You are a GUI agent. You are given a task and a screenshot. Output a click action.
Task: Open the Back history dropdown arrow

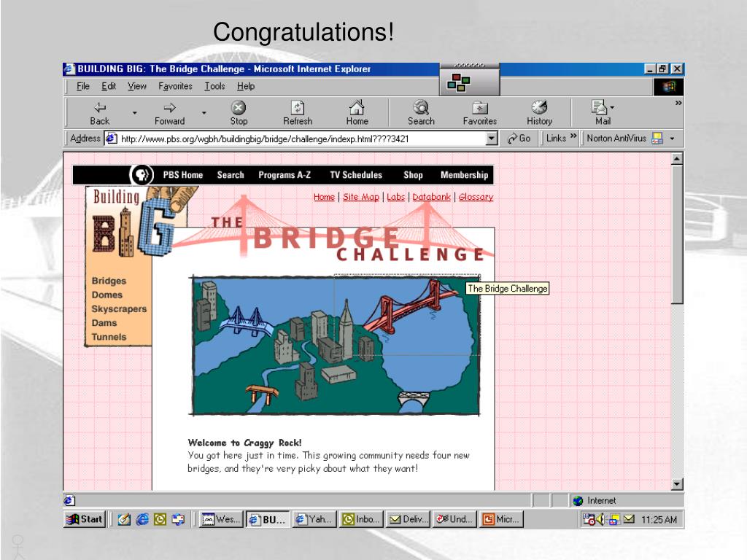[x=134, y=113]
